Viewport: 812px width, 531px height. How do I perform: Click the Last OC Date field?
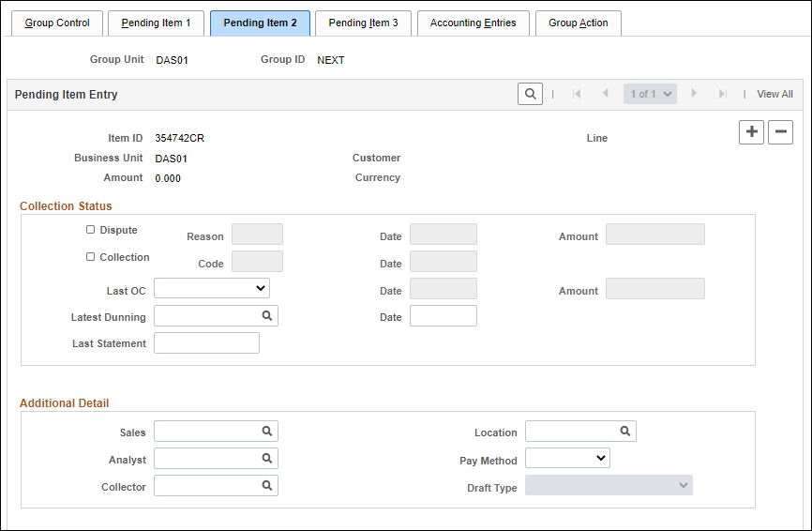click(x=444, y=289)
